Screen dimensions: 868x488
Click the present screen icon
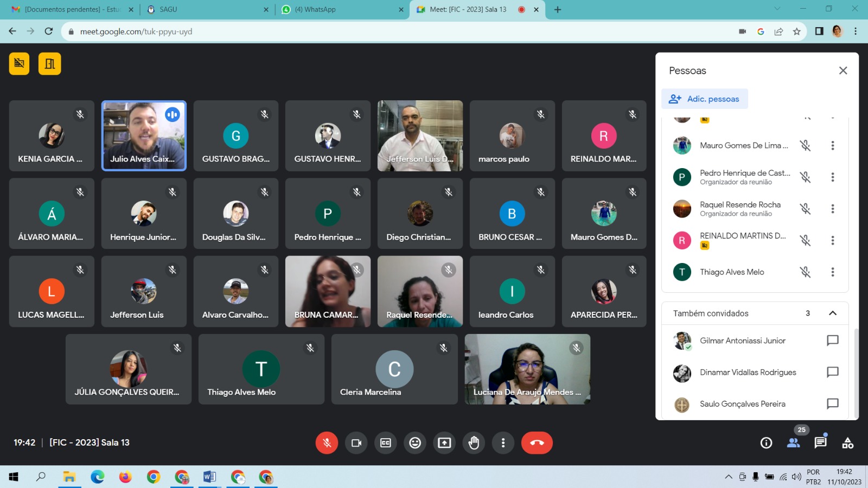(x=444, y=443)
